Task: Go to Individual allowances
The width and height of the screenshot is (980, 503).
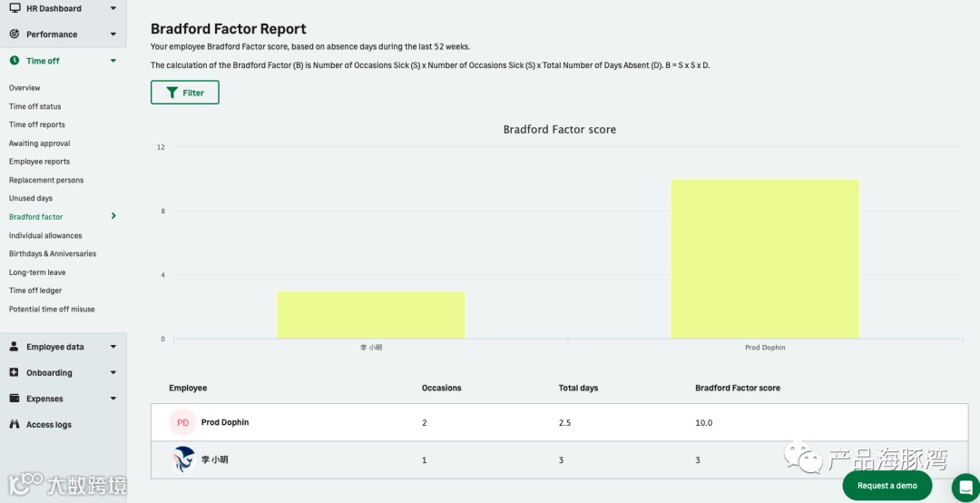Action: [45, 236]
